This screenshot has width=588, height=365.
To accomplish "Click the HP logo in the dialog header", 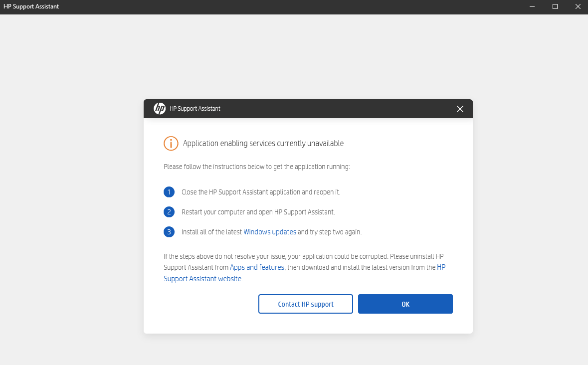I will [160, 108].
